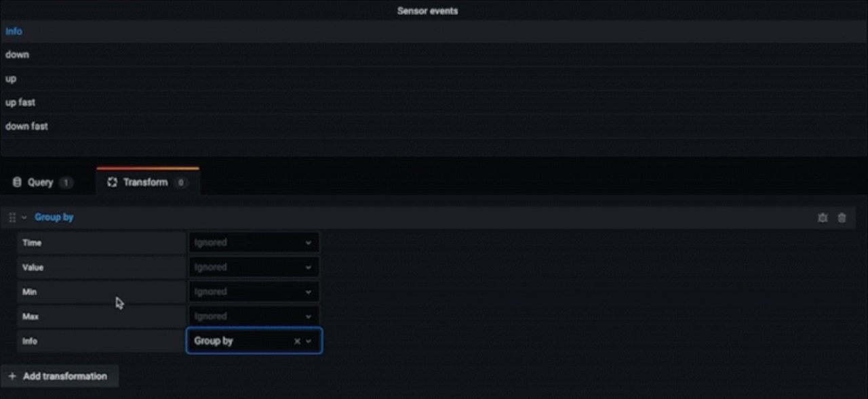Image resolution: width=868 pixels, height=399 pixels.
Task: Click the Add transformation button
Action: 59,376
